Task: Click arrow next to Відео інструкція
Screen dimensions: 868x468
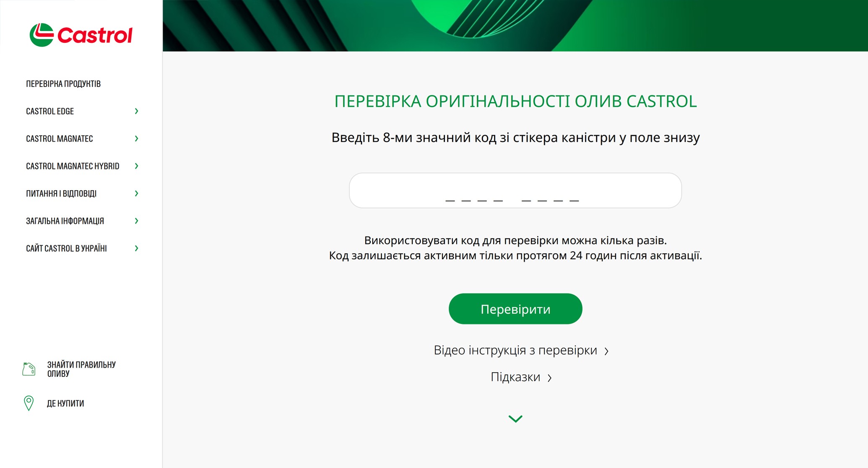Action: (606, 351)
